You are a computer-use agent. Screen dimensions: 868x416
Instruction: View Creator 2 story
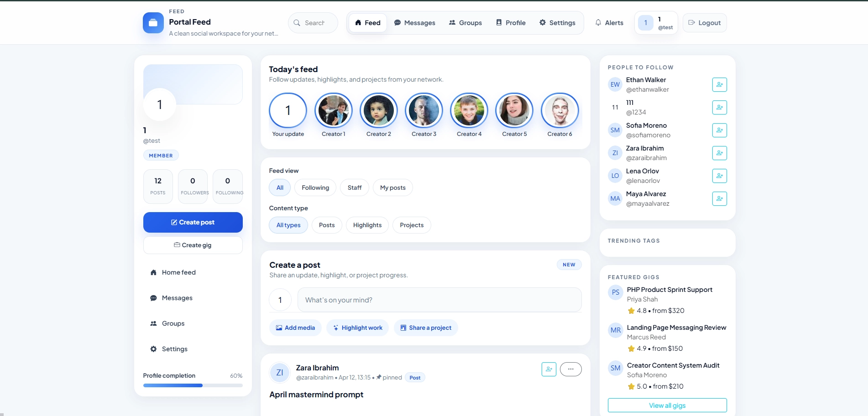(379, 110)
